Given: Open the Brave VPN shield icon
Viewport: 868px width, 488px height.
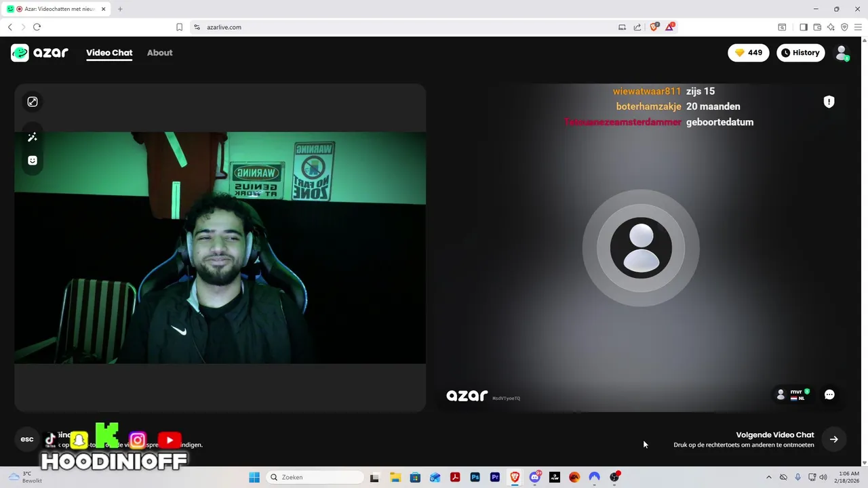Looking at the screenshot, I should click(x=844, y=27).
